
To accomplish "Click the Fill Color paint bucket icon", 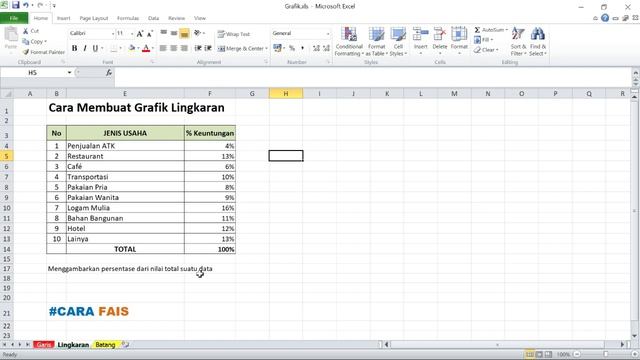I will pos(131,49).
